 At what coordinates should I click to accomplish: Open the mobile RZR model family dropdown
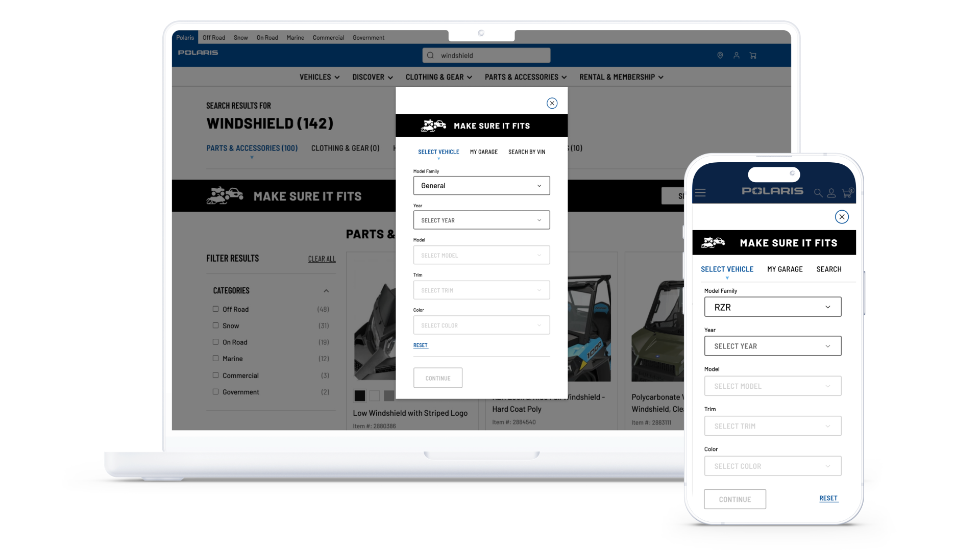click(x=773, y=307)
